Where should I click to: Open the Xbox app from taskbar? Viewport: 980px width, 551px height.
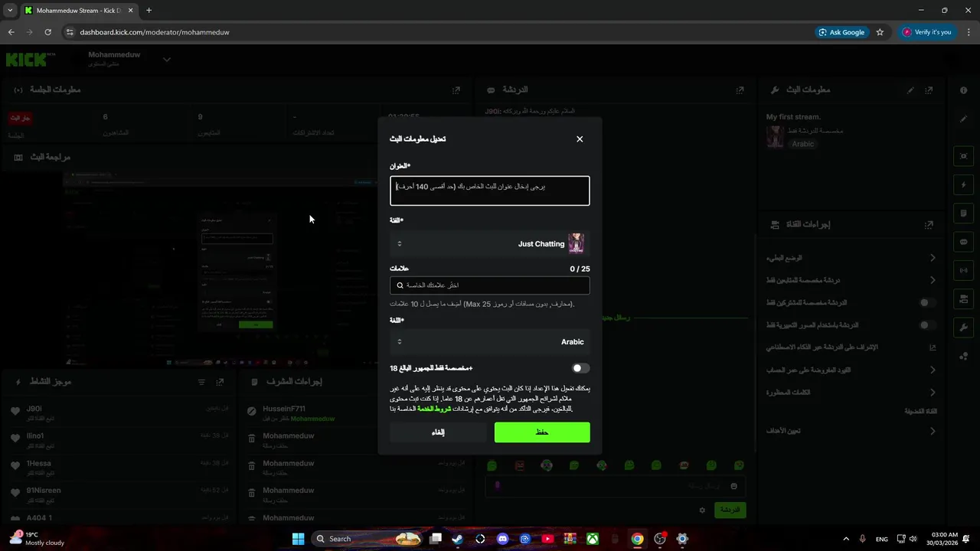[x=592, y=539]
